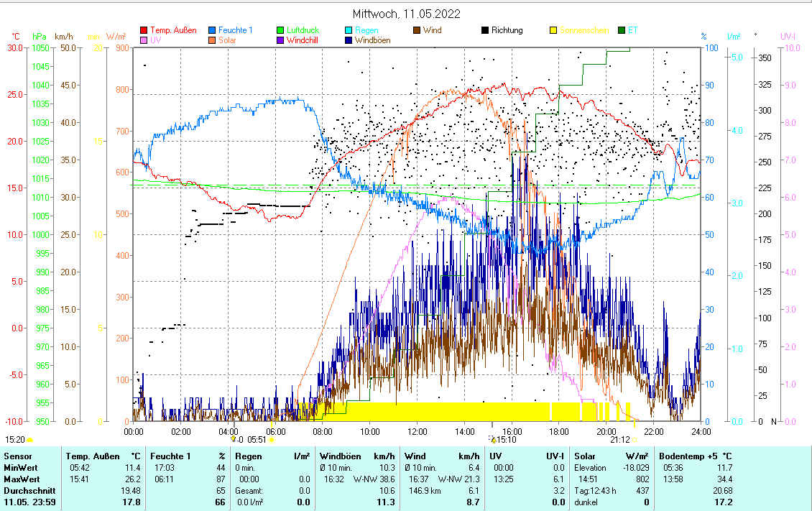Screen dimensions: 812x511
Task: Click the cyan Regen legend square
Action: click(x=349, y=30)
